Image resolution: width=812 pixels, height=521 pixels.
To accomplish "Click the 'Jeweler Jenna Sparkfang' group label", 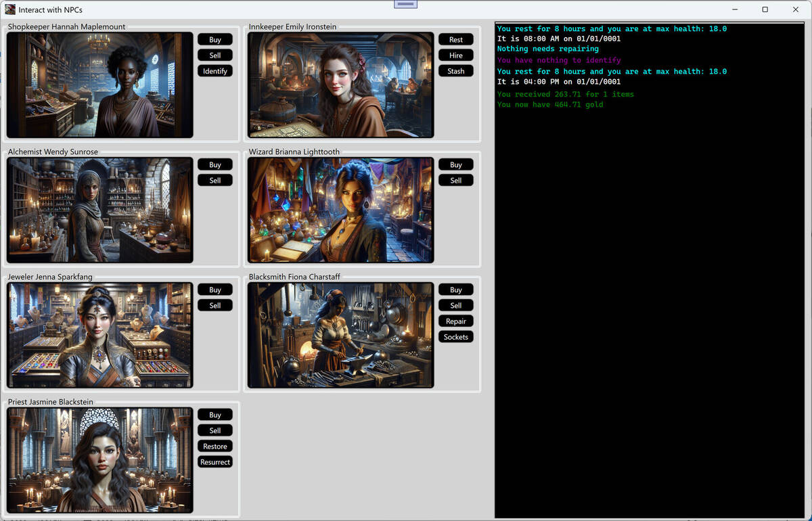I will coord(50,277).
